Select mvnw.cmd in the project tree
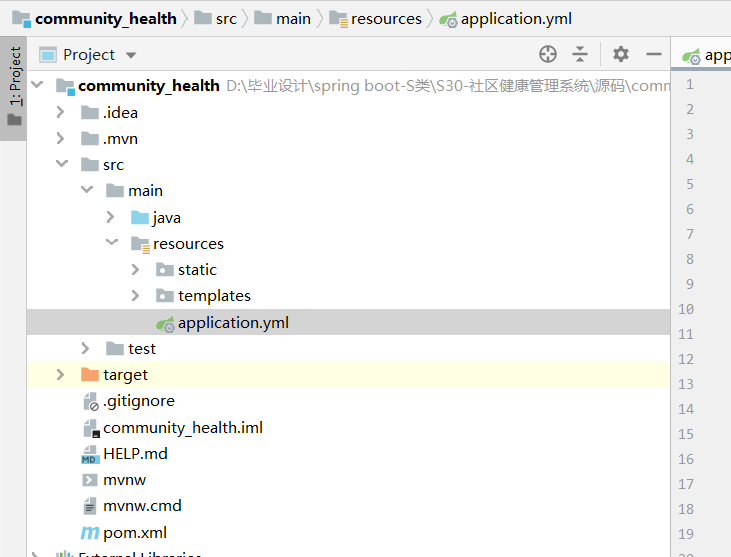Image resolution: width=731 pixels, height=557 pixels. (x=141, y=506)
